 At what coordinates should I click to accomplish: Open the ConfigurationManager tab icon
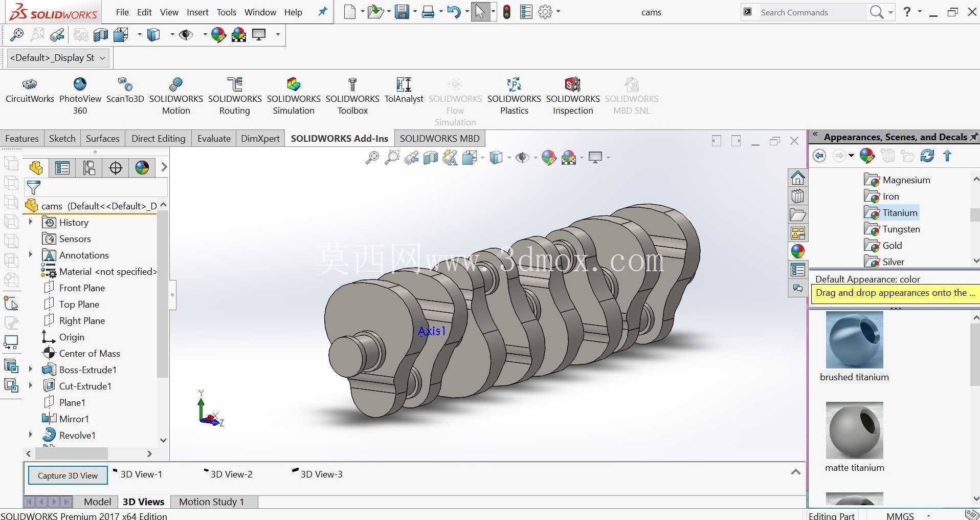point(89,168)
